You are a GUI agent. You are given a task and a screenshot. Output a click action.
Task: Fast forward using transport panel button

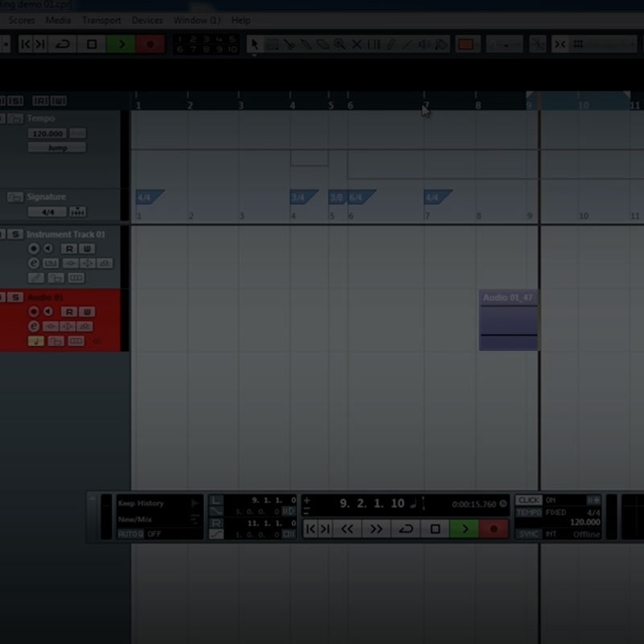(x=376, y=529)
